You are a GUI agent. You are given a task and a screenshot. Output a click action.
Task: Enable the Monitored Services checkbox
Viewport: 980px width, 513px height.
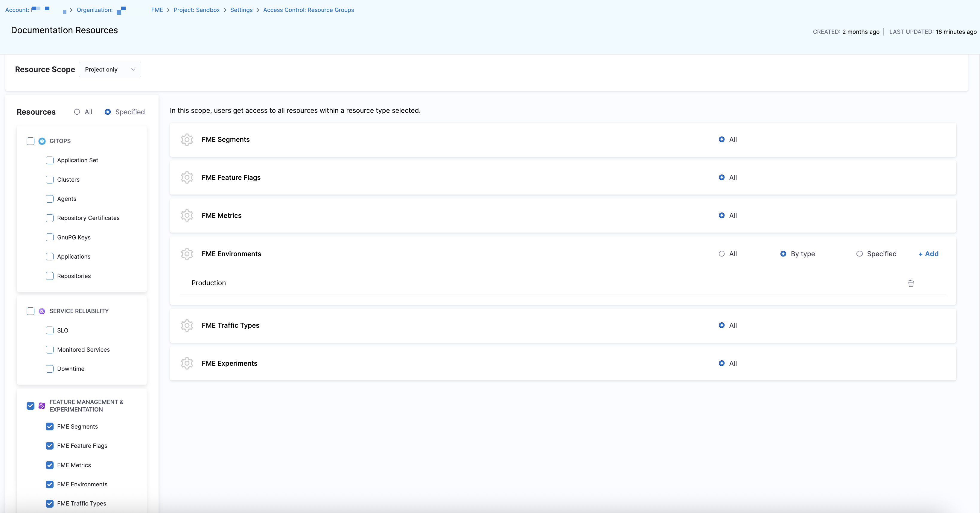(x=49, y=350)
